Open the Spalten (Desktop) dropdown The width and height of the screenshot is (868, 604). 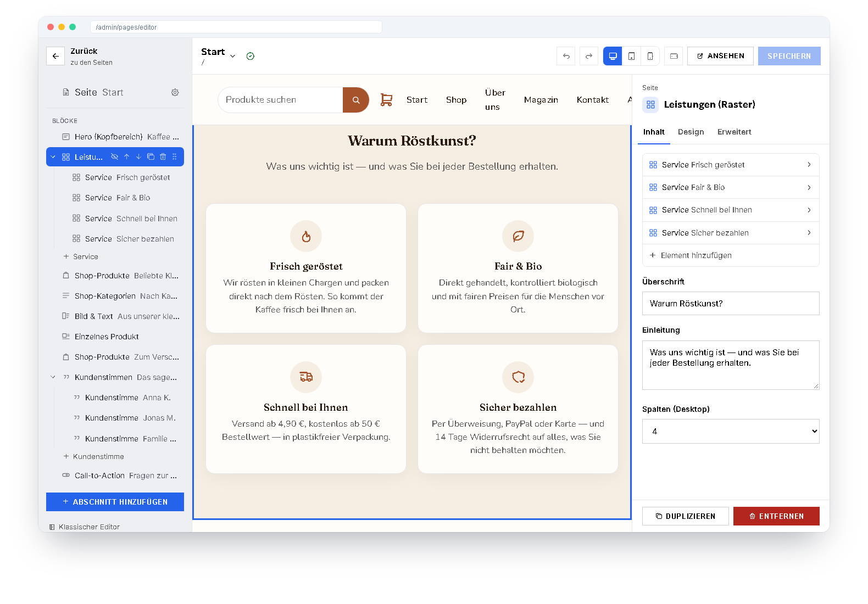(731, 432)
